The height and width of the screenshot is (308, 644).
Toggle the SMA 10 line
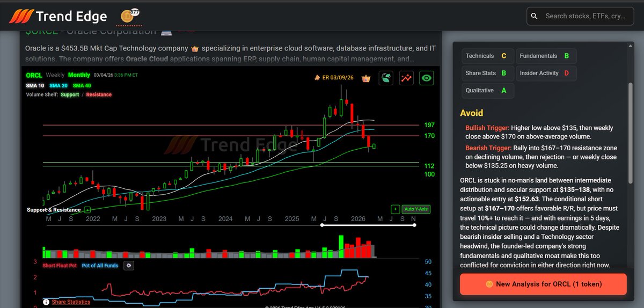[35, 86]
